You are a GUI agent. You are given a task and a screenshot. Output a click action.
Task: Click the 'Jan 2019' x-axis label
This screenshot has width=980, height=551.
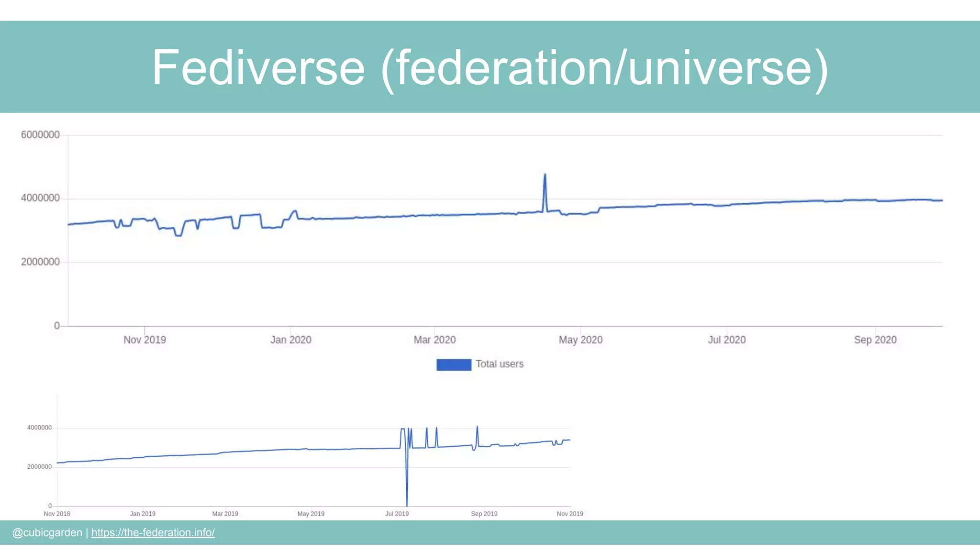click(x=143, y=514)
